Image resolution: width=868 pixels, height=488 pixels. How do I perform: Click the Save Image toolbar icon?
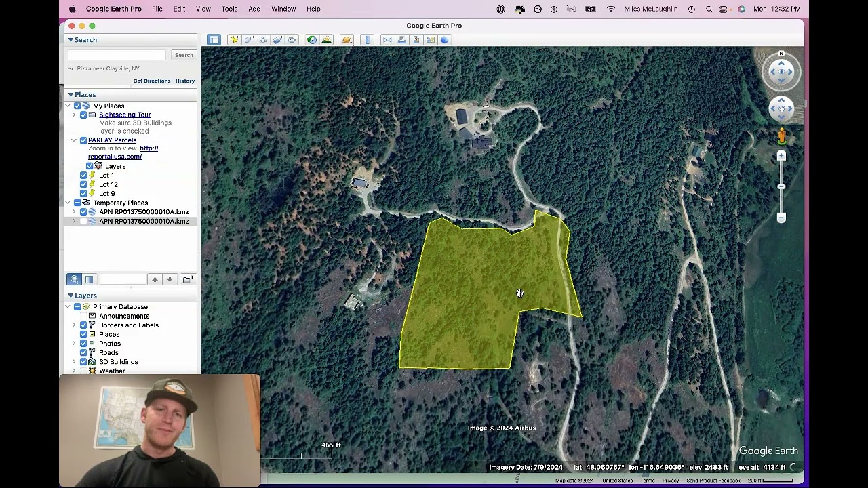(416, 40)
